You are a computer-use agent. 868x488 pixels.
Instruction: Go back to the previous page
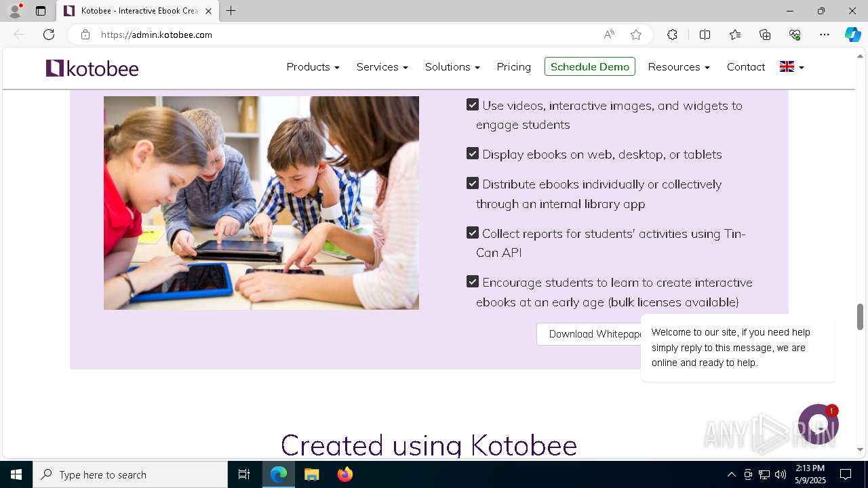coord(19,35)
